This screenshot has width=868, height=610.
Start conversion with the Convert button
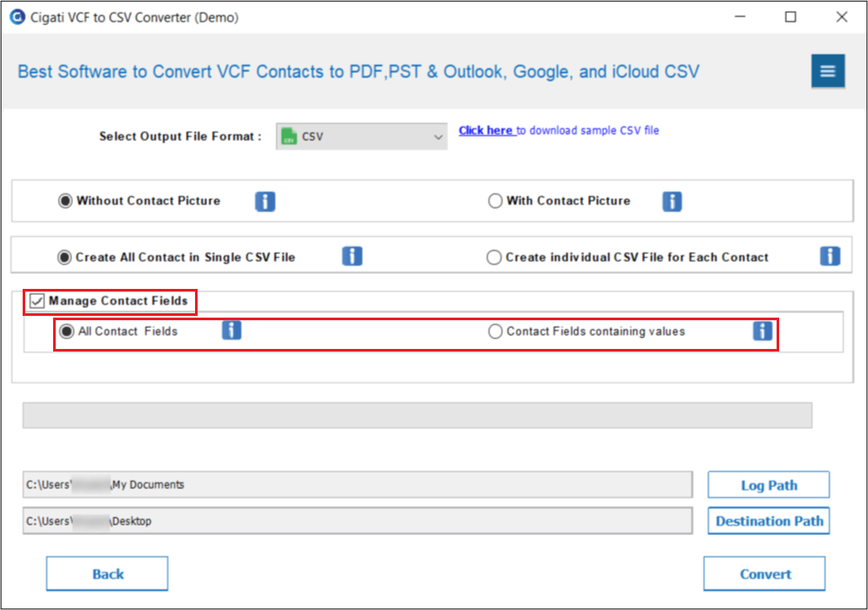[x=764, y=574]
